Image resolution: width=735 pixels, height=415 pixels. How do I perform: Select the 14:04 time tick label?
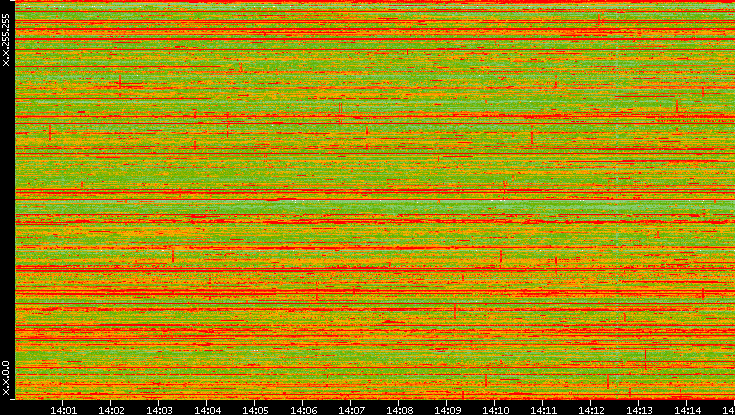coord(207,410)
